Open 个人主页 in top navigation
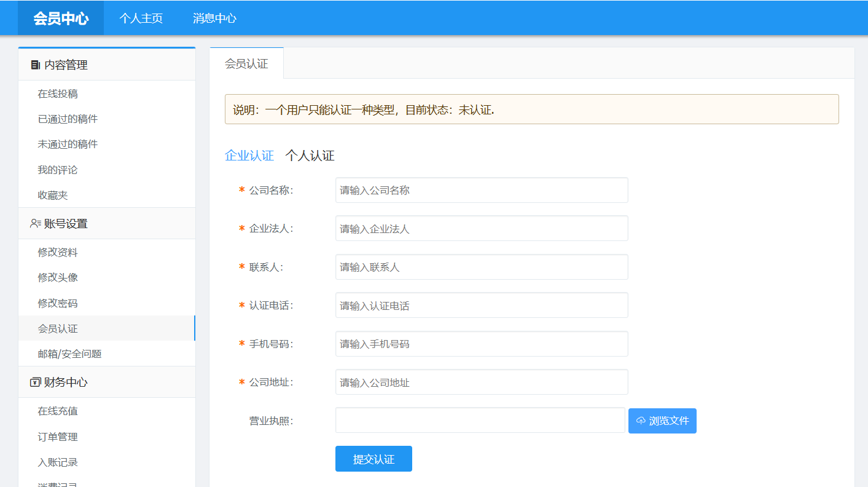The height and width of the screenshot is (487, 868). [x=141, y=18]
